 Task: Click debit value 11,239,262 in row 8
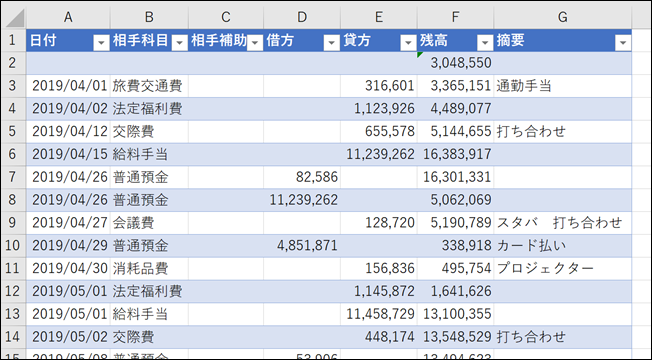(302, 200)
